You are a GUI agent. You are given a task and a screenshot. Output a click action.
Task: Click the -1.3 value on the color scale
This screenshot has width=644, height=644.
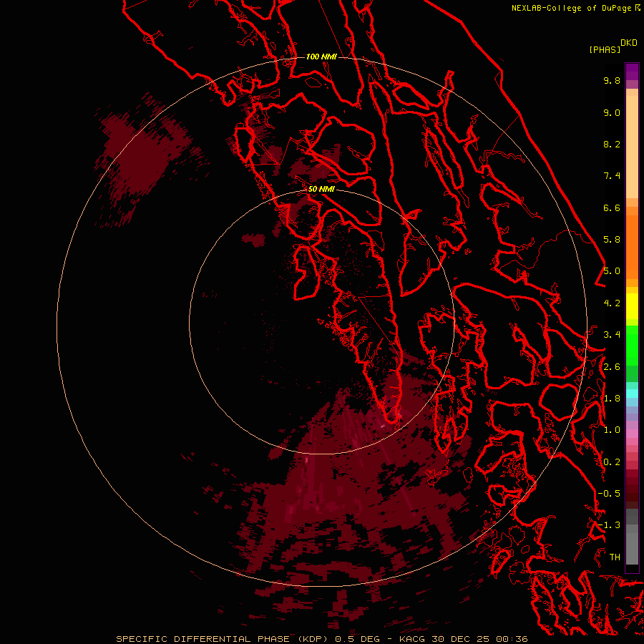609,525
